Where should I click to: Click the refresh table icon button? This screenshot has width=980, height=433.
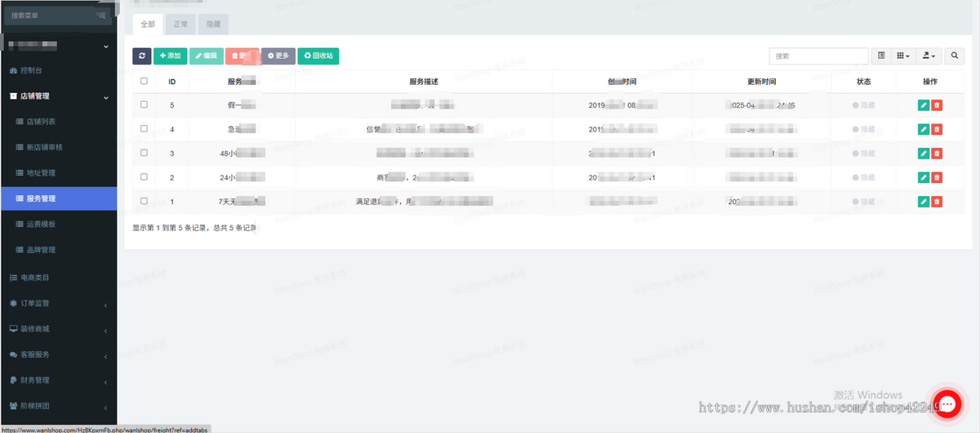[142, 56]
